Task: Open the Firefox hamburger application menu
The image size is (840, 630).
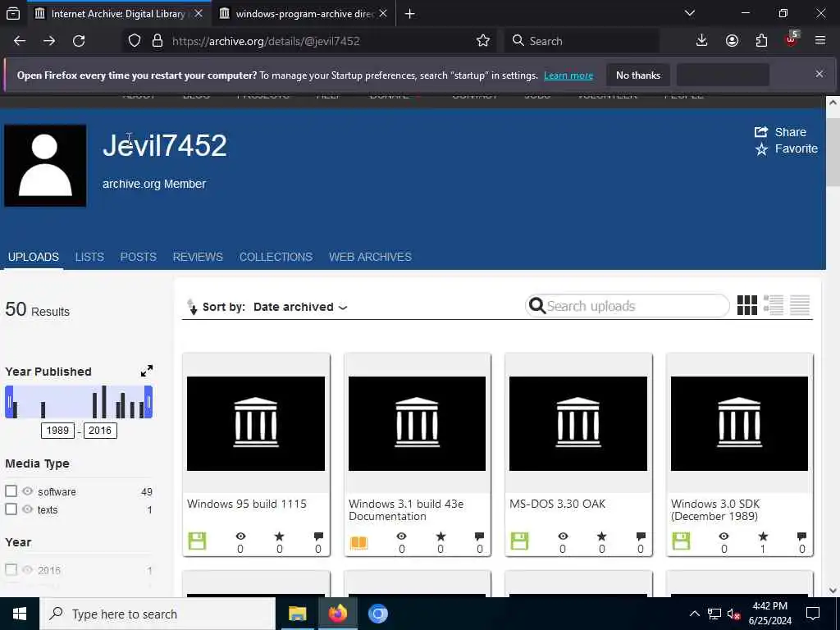Action: 820,40
